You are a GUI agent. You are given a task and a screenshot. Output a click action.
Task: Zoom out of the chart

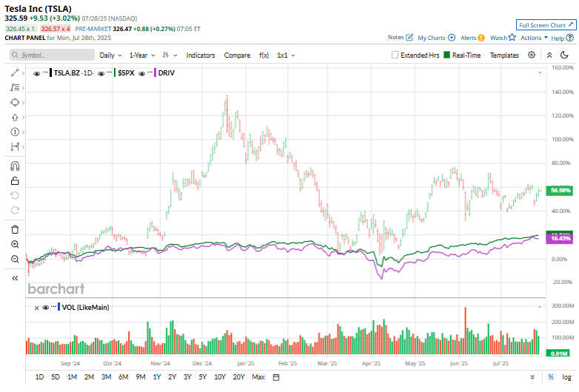15,260
